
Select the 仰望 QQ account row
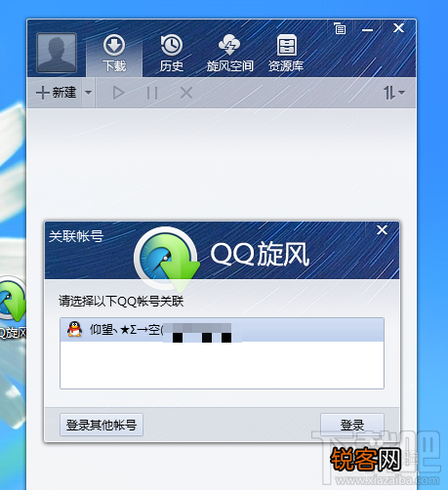[x=222, y=330]
